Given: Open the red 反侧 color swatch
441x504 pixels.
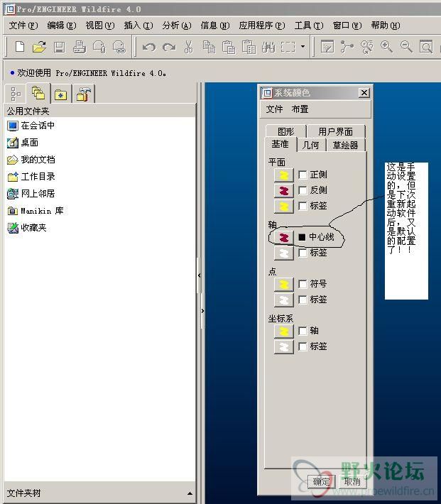Looking at the screenshot, I should pos(284,191).
